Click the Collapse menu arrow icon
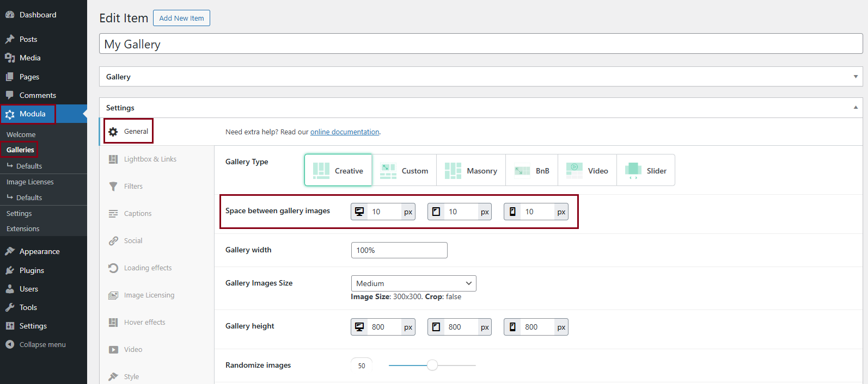 10,344
